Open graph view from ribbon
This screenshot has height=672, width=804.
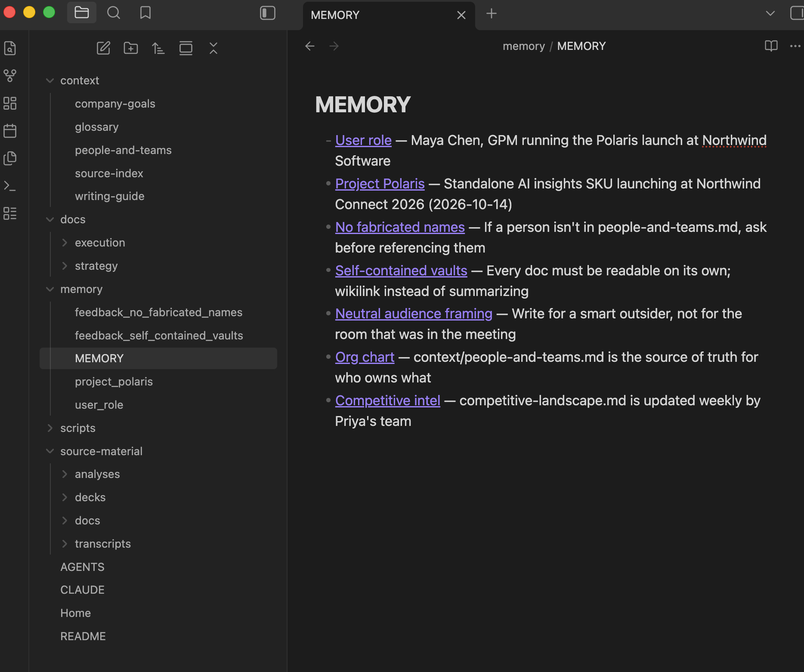coord(10,76)
